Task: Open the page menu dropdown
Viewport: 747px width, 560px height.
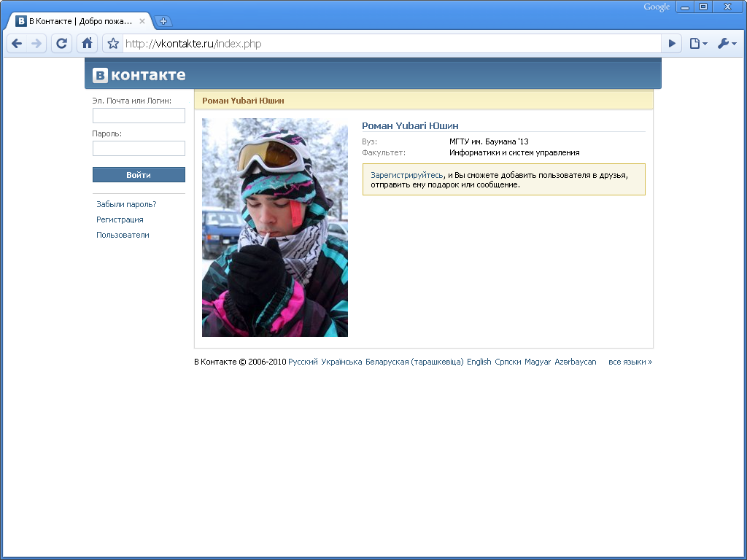Action: 698,44
